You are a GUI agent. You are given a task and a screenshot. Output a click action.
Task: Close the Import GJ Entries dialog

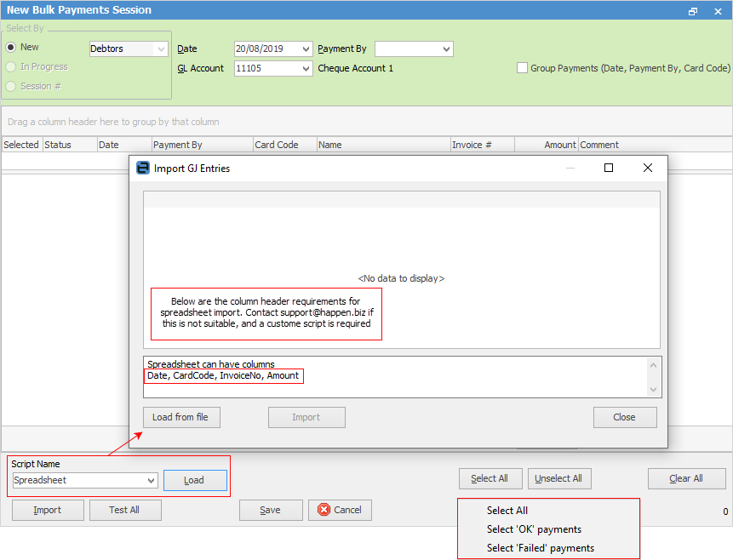pos(648,168)
